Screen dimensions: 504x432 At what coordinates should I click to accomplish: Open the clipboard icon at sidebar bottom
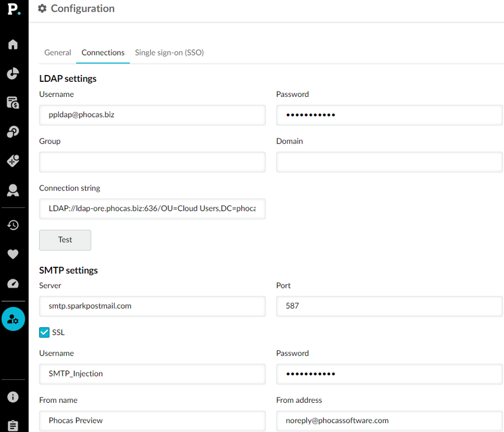tap(13, 425)
